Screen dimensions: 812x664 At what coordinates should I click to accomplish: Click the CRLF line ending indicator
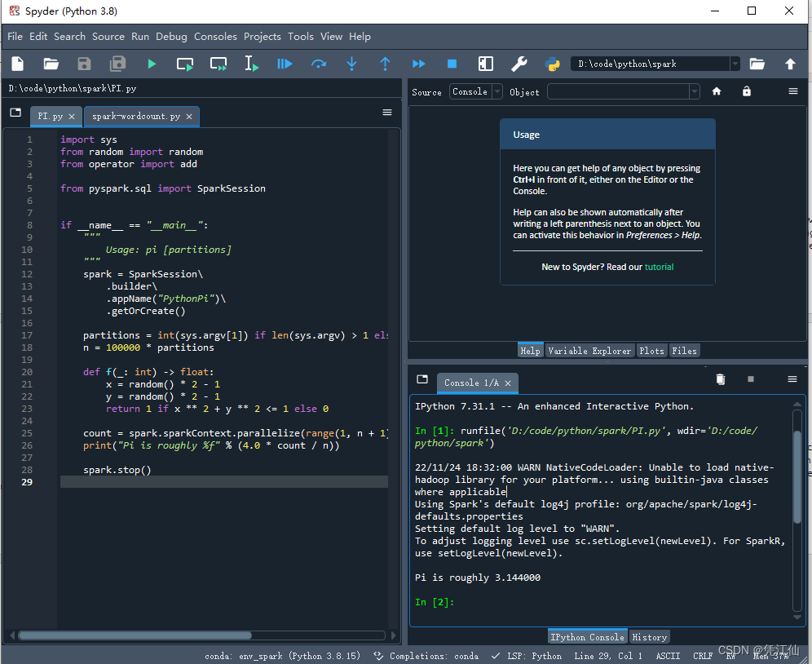tap(703, 656)
